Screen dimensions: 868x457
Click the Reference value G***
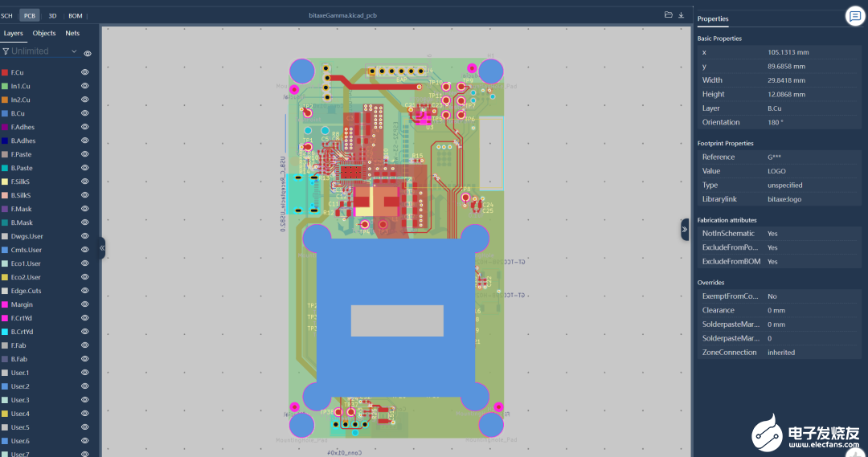pos(774,157)
